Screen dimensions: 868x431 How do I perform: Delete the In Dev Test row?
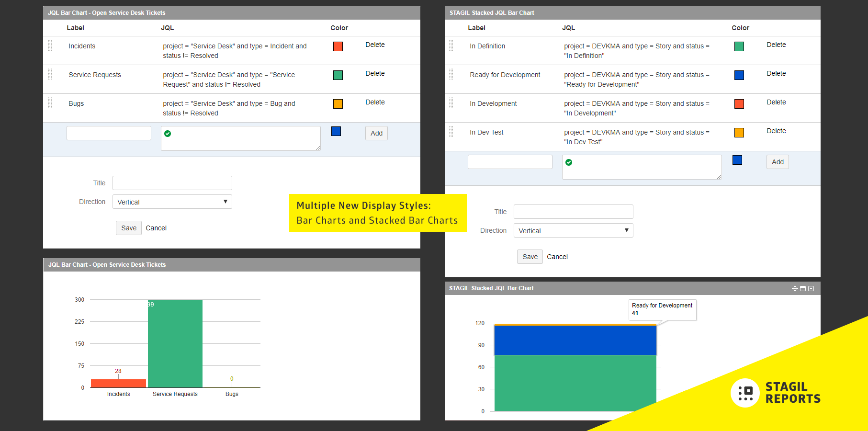pos(776,131)
